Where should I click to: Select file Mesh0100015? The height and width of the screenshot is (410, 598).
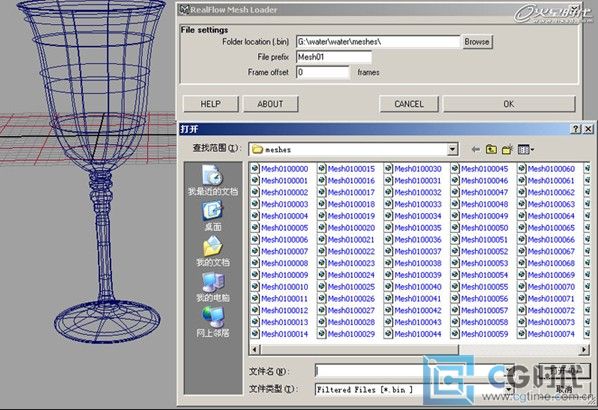coord(351,169)
